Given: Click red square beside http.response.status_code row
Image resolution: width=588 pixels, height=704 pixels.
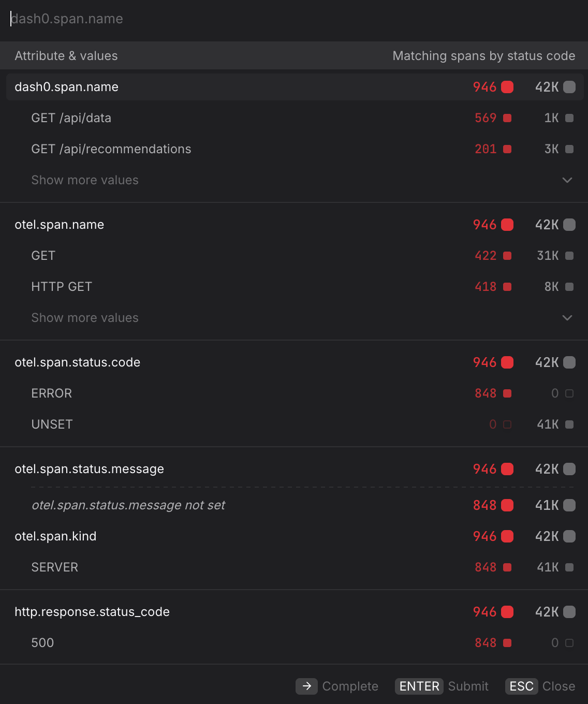Looking at the screenshot, I should pyautogui.click(x=508, y=612).
